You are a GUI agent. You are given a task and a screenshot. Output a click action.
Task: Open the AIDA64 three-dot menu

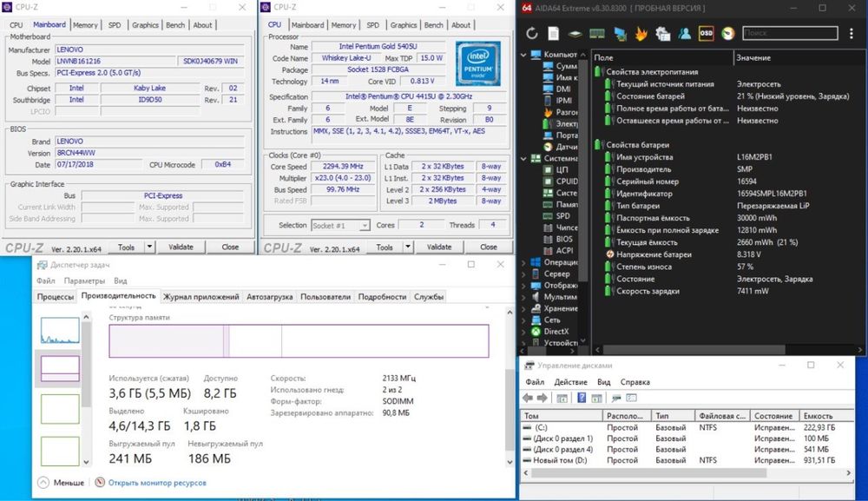852,33
